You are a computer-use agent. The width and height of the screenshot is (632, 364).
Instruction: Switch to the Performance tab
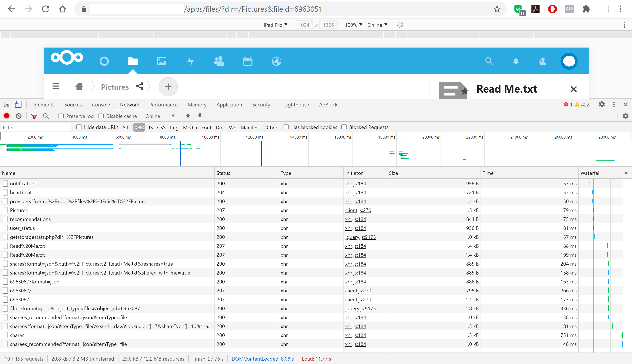pos(163,105)
